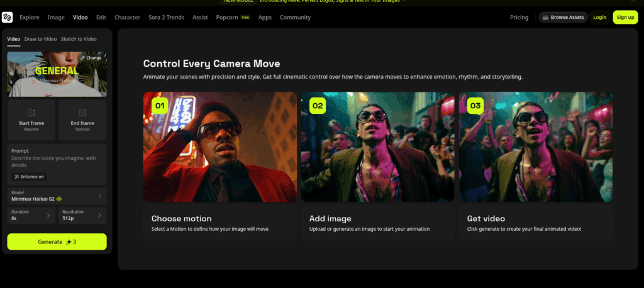
Task: Open the Resolution 512p dropdown
Action: [82, 216]
